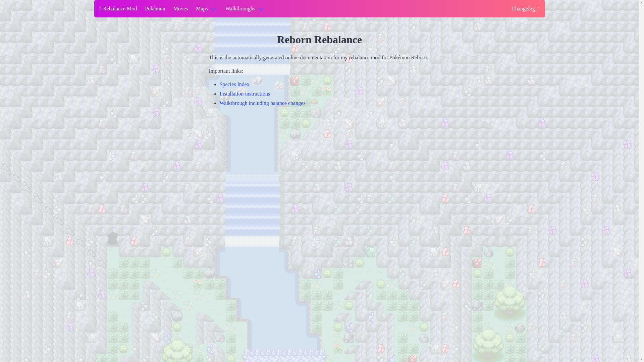Click the chevron next to Walkthroughs
644x362 pixels.
pyautogui.click(x=261, y=9)
